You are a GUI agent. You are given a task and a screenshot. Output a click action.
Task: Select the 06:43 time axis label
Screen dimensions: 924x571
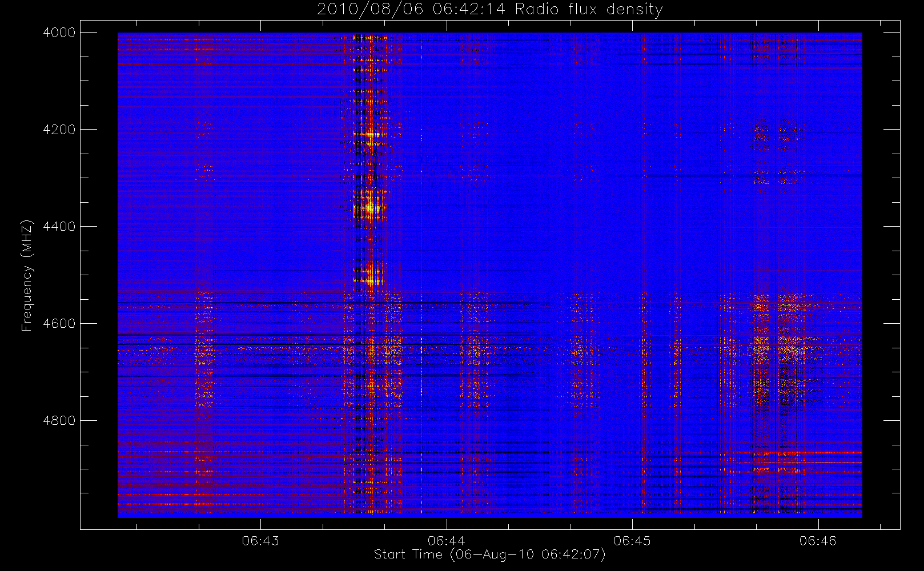(x=260, y=541)
